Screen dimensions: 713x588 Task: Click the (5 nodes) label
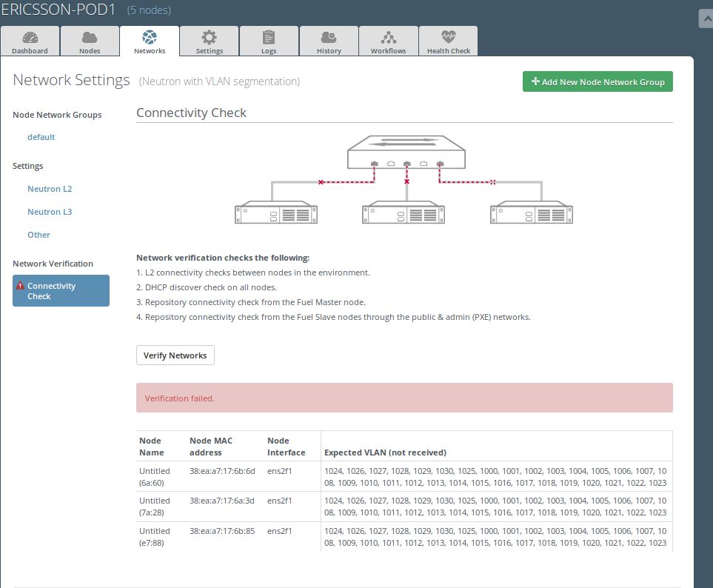[x=149, y=10]
